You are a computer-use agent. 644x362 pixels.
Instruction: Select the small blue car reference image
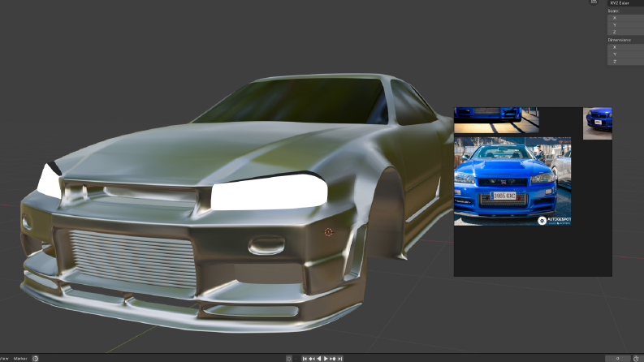click(598, 123)
